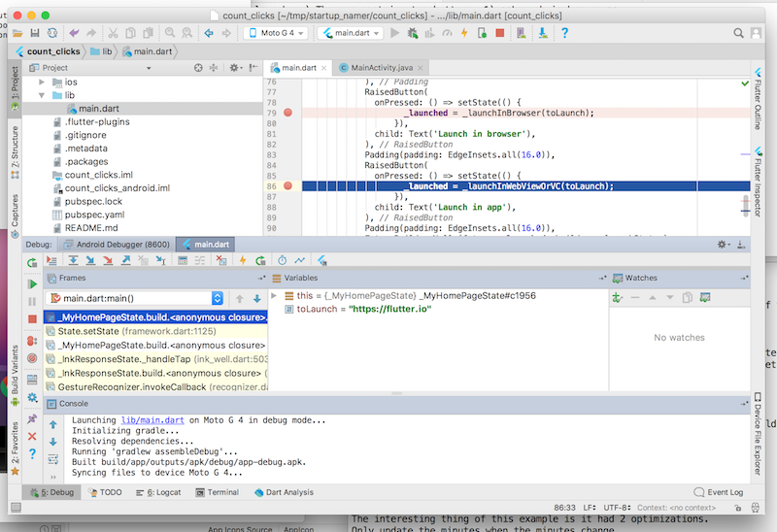Click the magnifier Search Everywhere icon

[x=738, y=33]
